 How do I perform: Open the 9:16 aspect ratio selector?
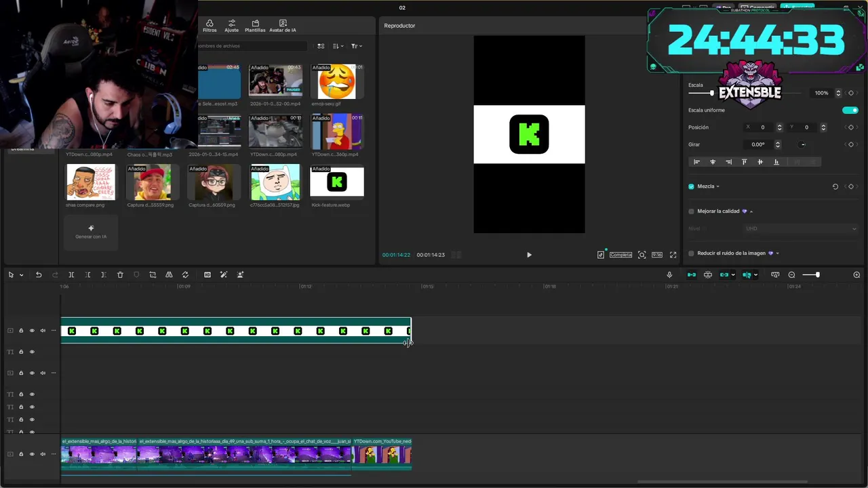[657, 255]
